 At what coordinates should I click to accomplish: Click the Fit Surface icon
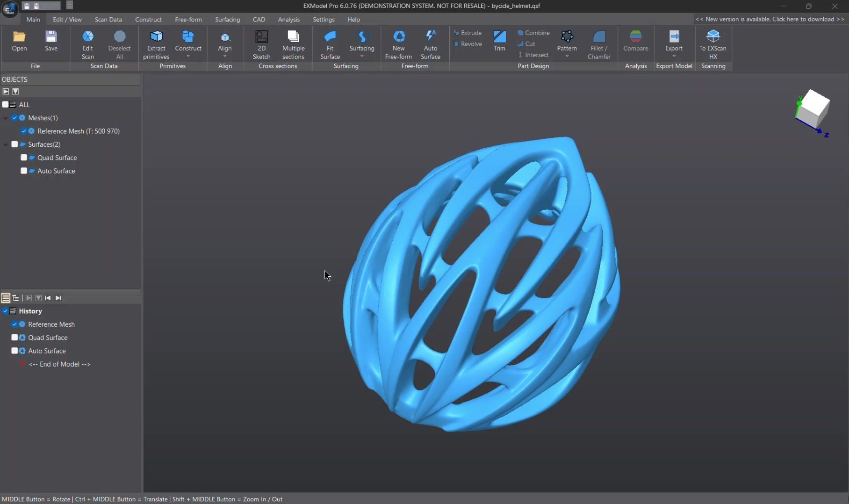330,37
